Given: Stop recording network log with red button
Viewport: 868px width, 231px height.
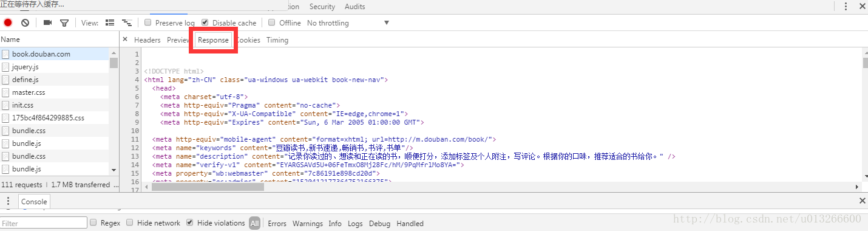Looking at the screenshot, I should pos(8,22).
